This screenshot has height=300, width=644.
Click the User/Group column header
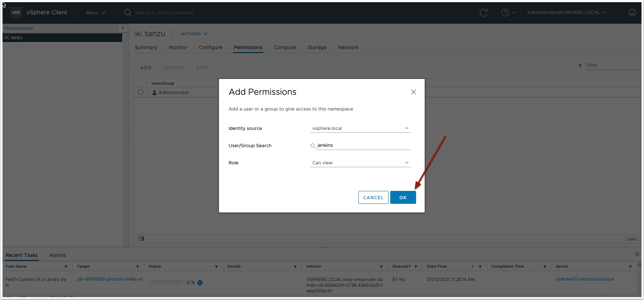163,83
